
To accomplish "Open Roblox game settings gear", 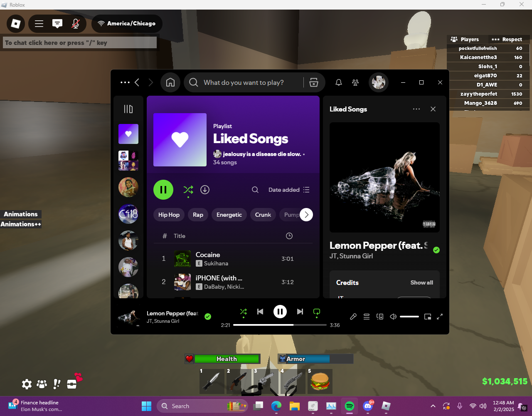I will tap(27, 384).
